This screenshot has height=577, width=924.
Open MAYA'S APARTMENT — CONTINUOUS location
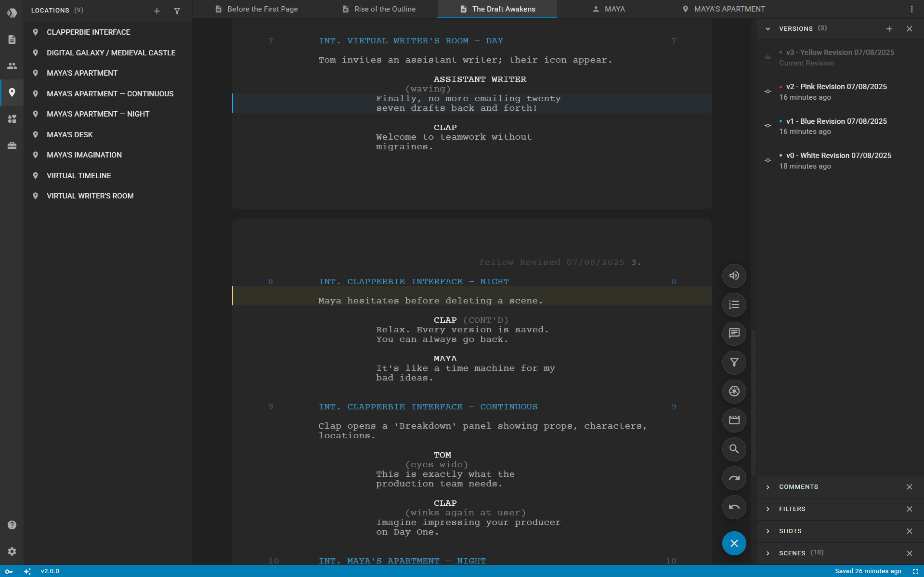108,94
